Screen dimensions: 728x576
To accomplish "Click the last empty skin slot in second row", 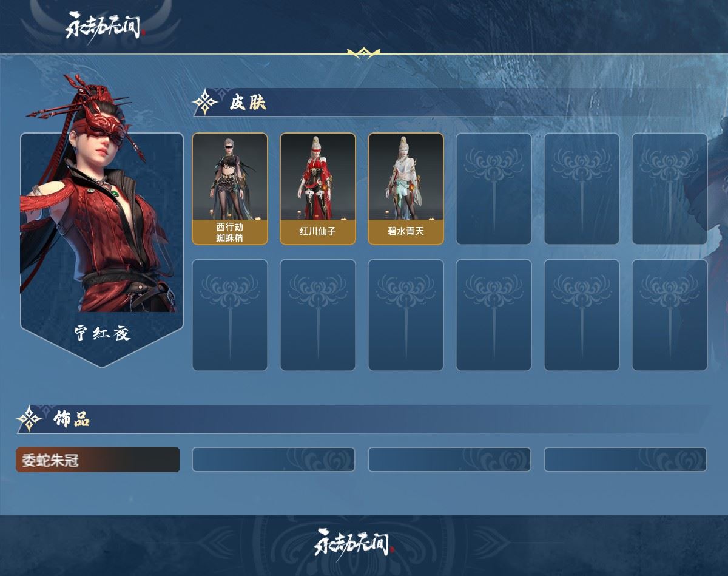I will [670, 315].
